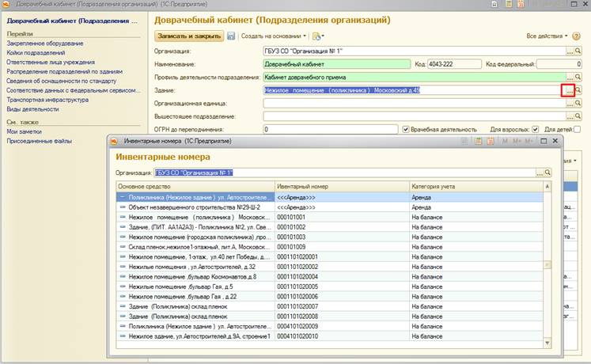
Task: Open the Все действия dropdown menu
Action: point(547,36)
